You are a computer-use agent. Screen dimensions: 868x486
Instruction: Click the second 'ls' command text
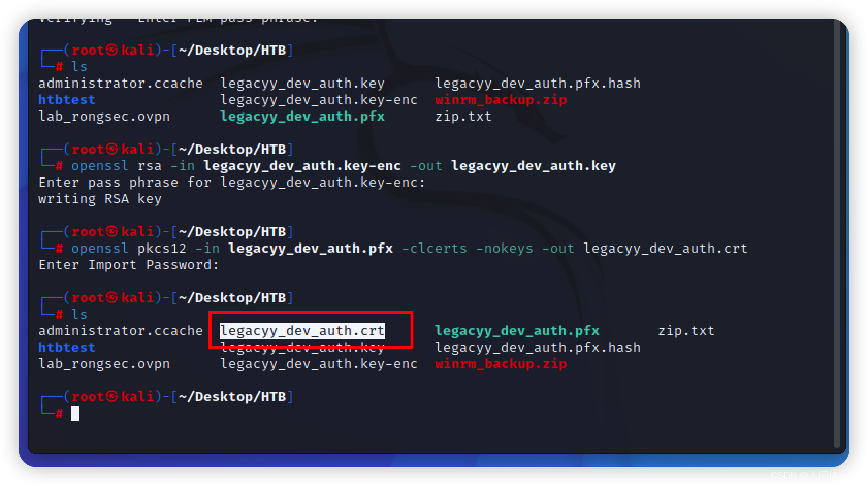[x=79, y=314]
